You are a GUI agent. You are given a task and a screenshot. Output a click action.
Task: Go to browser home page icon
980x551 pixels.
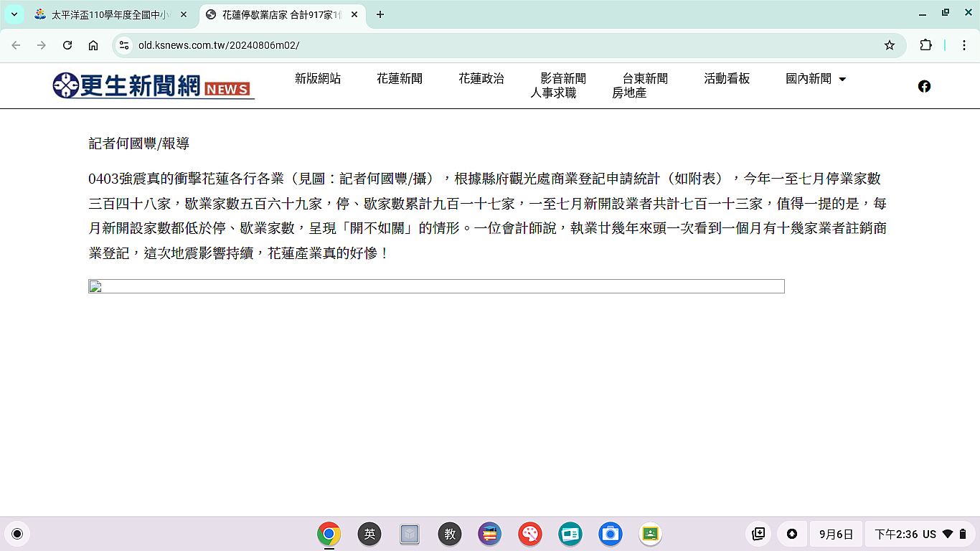coord(93,45)
